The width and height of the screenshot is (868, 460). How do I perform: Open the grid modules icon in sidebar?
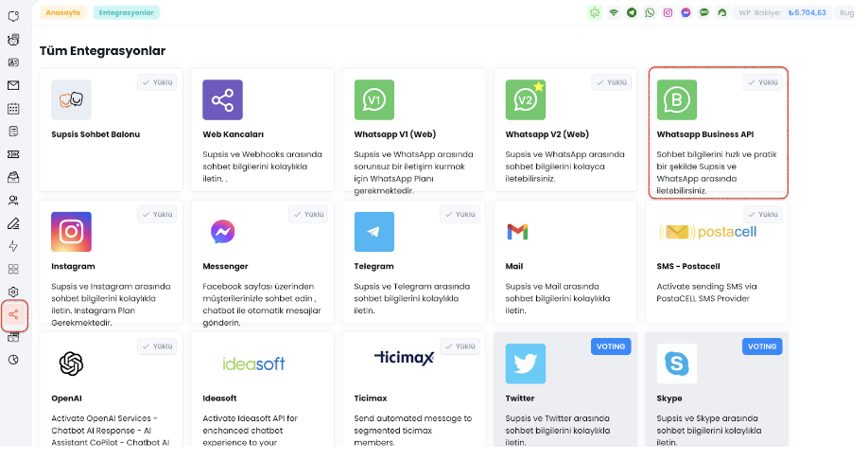13,269
